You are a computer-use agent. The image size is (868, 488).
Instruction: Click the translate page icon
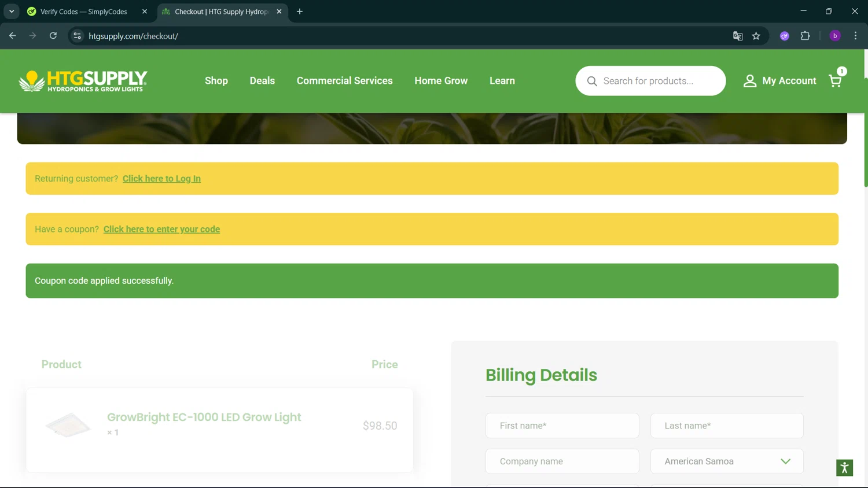pyautogui.click(x=738, y=36)
